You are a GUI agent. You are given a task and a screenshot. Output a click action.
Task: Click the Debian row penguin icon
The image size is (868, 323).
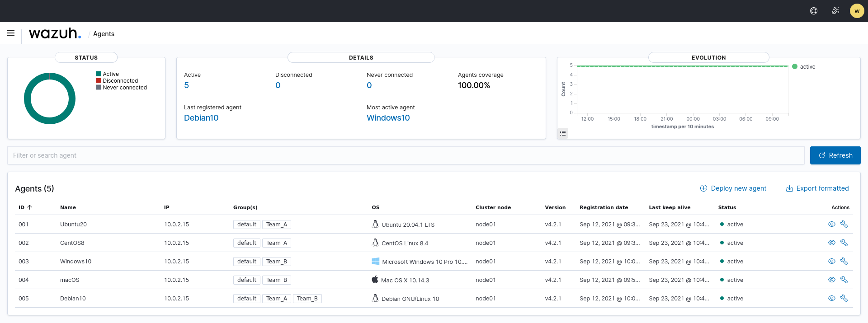(375, 298)
